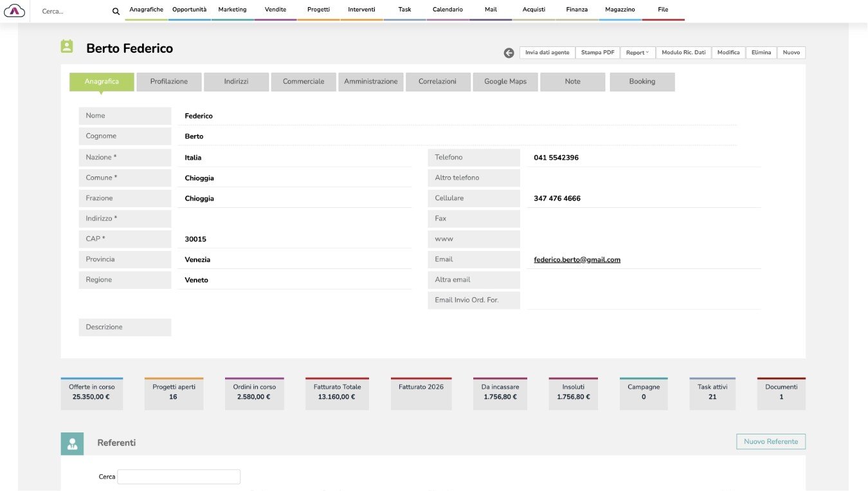The image size is (868, 491).
Task: Click the Elimina button
Action: pyautogui.click(x=761, y=53)
